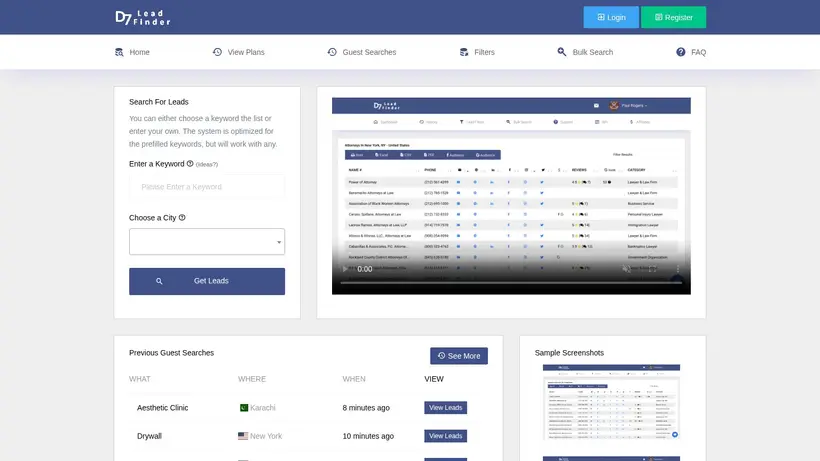View Leads for Aesthetic Clinic
The image size is (820, 461).
point(446,408)
